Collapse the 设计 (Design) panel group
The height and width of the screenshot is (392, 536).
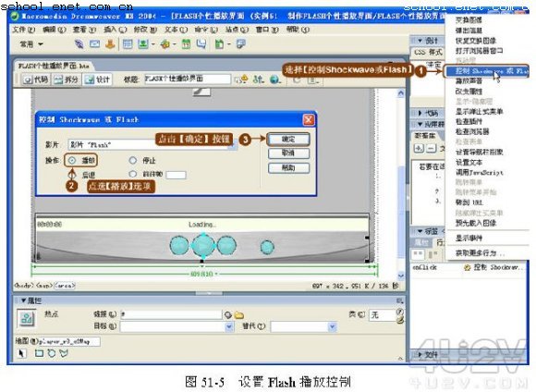click(420, 41)
